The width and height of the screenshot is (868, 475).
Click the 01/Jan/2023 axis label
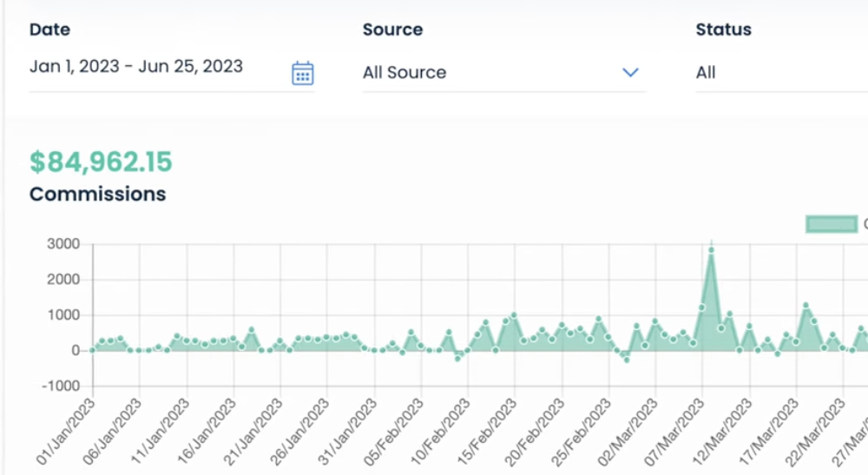[67, 432]
